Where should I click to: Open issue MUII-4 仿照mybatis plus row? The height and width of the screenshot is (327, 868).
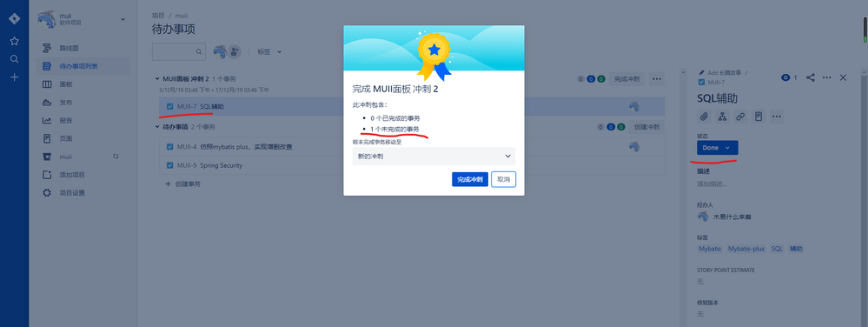pyautogui.click(x=412, y=147)
